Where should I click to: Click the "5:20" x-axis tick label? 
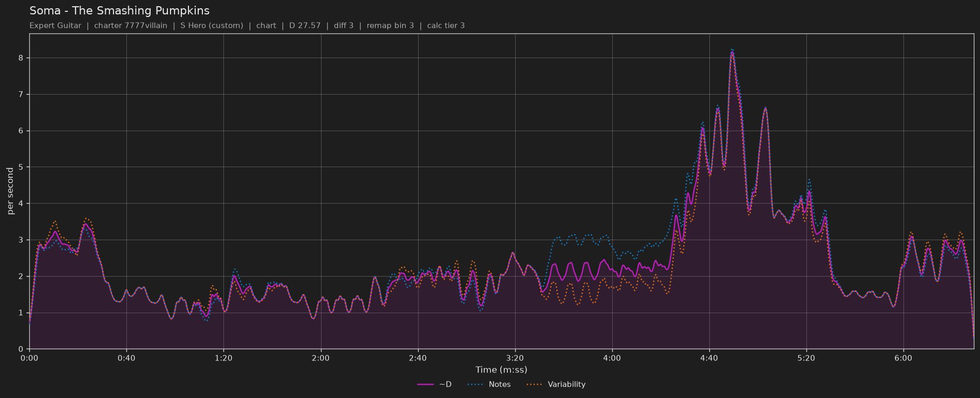point(806,358)
